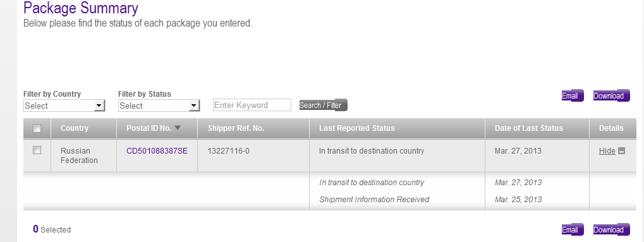Click the Date of Last Status header
This screenshot has width=644, height=242.
point(528,128)
